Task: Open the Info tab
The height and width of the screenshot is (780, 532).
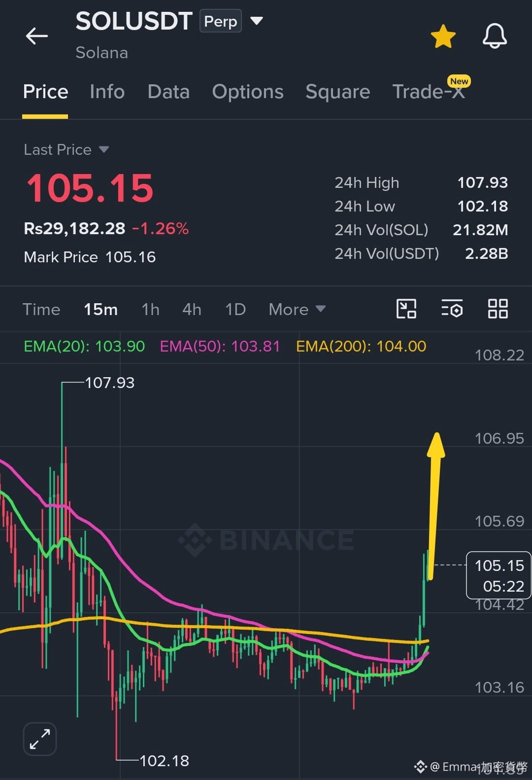Action: tap(107, 92)
